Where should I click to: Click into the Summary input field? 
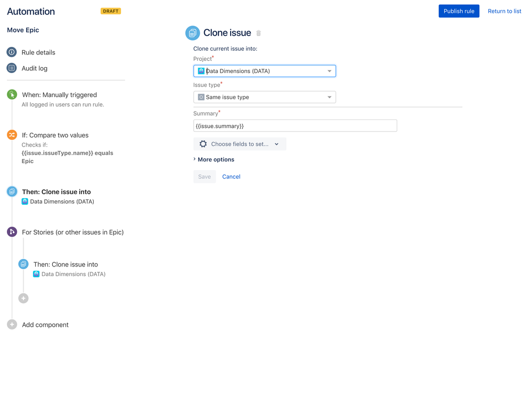tap(295, 126)
